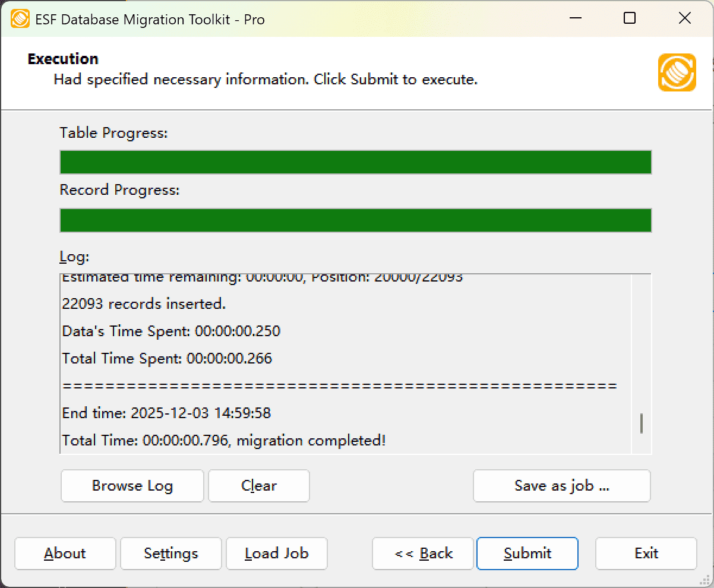
Task: Close the ESF Database Migration Toolkit window
Action: (x=684, y=18)
